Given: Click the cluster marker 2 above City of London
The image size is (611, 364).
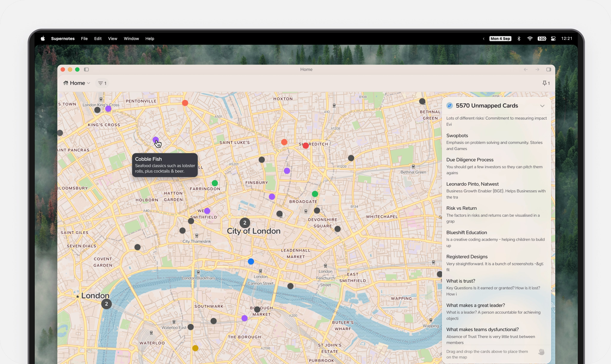Looking at the screenshot, I should (x=245, y=223).
